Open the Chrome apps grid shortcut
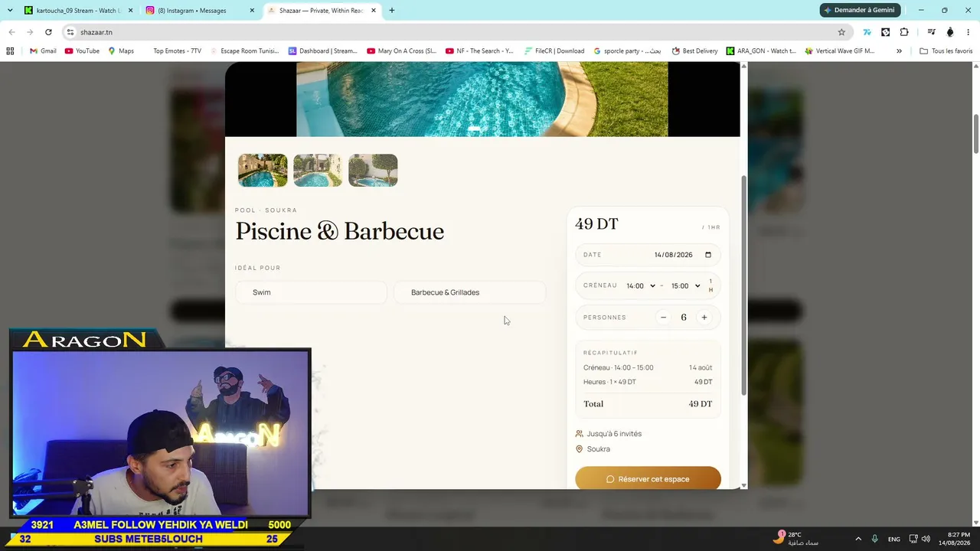 click(x=10, y=51)
